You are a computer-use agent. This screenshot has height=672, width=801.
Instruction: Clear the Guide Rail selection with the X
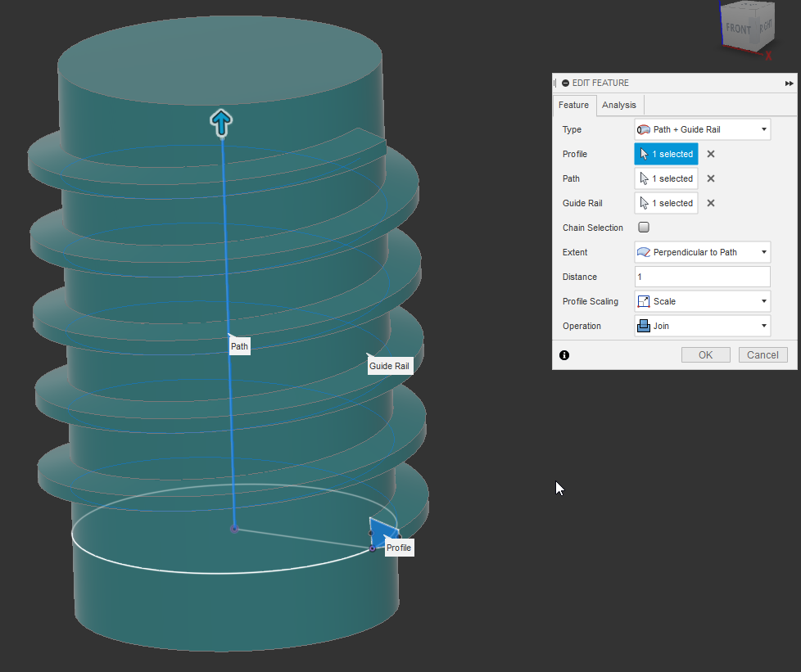point(711,203)
